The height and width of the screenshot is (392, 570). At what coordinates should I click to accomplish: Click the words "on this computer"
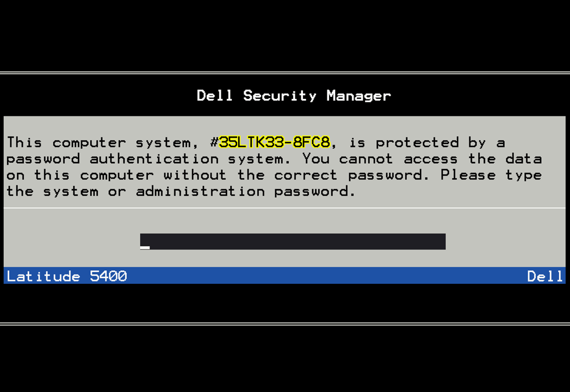tap(80, 175)
